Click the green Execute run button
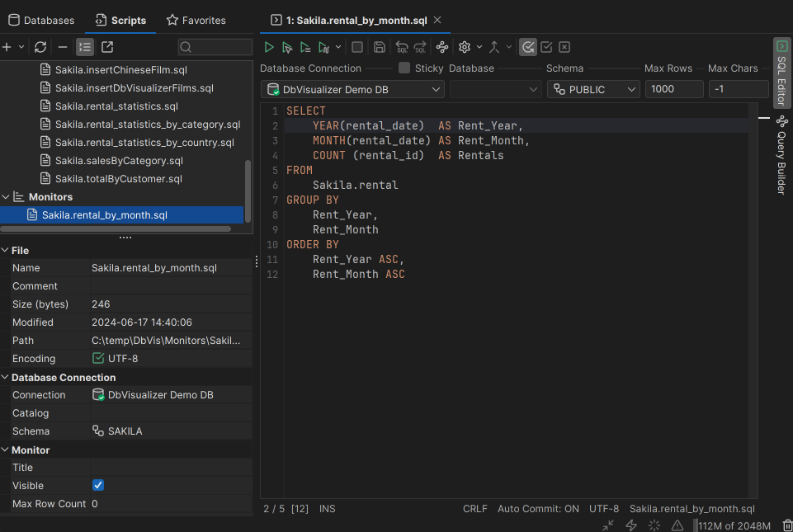 [x=269, y=48]
